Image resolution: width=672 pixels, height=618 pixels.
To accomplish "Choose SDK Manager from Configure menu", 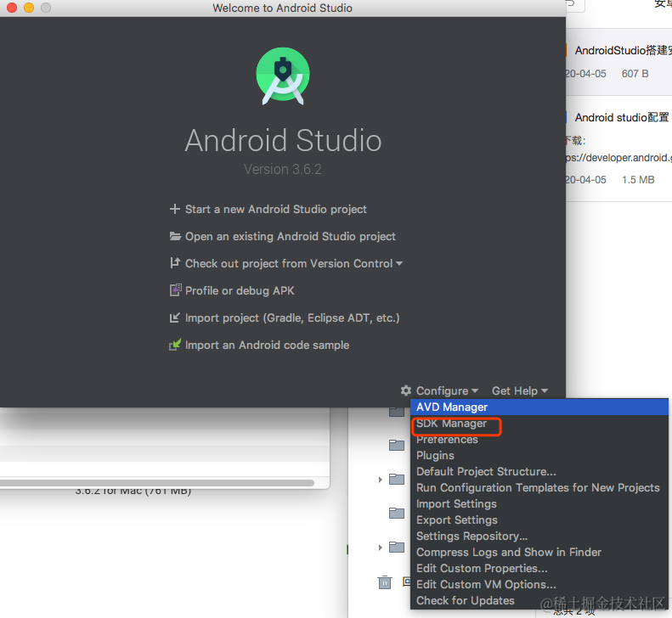I will click(x=539, y=423).
